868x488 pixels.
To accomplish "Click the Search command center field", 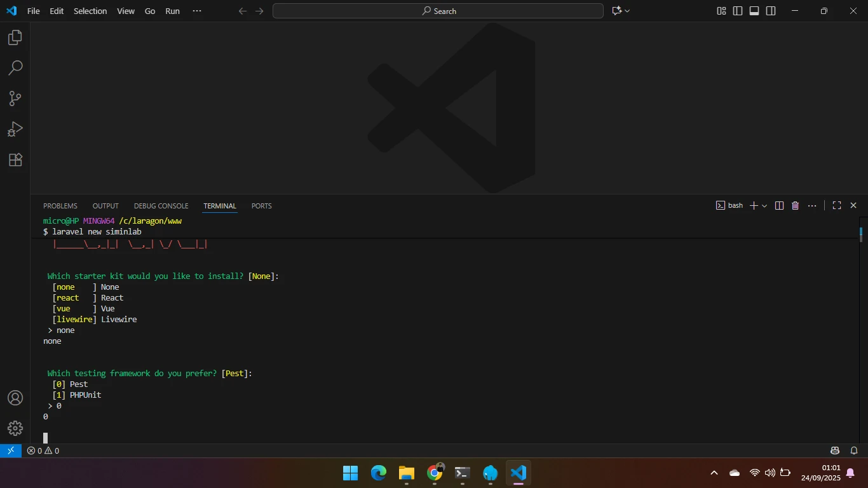I will click(x=438, y=11).
